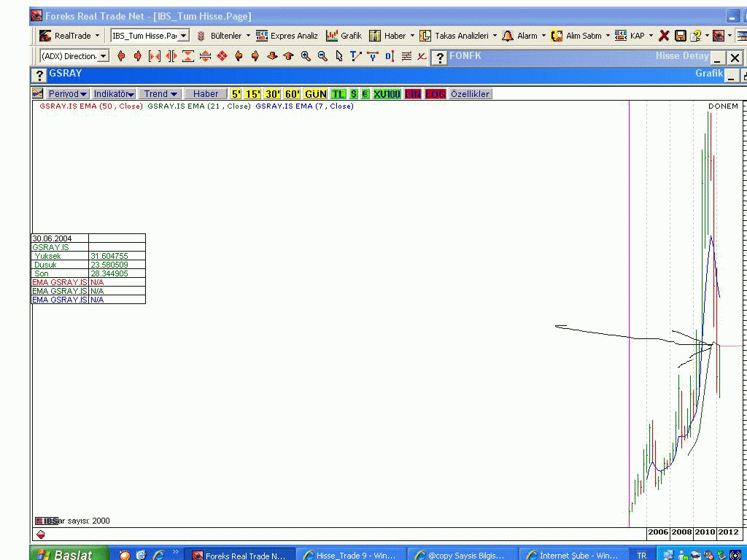Image resolution: width=747 pixels, height=560 pixels.
Task: Expand the IBS_Tum Hisse page combo box
Action: tap(183, 36)
